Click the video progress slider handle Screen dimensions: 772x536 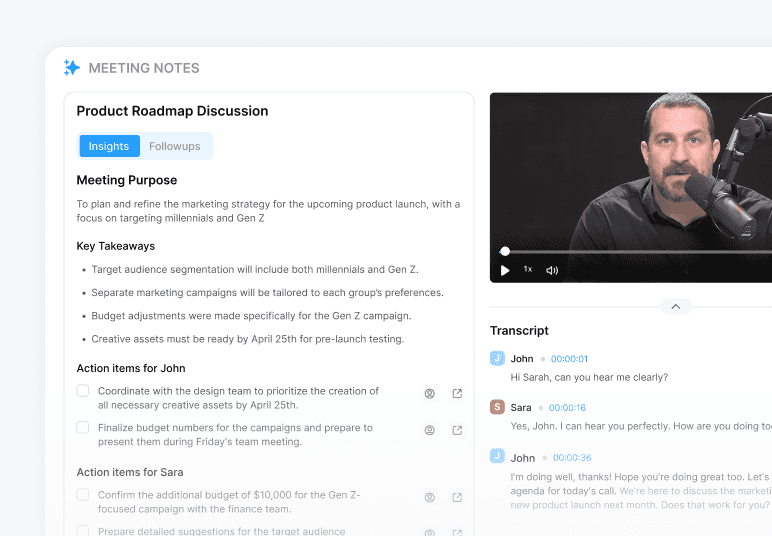point(505,252)
